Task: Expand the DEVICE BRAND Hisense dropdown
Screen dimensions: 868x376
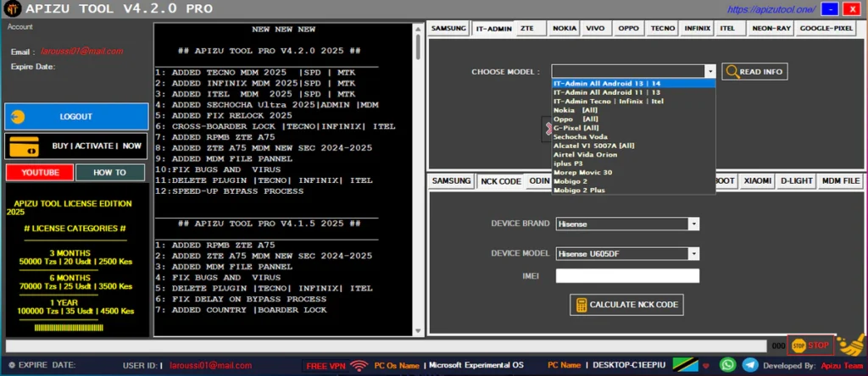Action: click(693, 224)
